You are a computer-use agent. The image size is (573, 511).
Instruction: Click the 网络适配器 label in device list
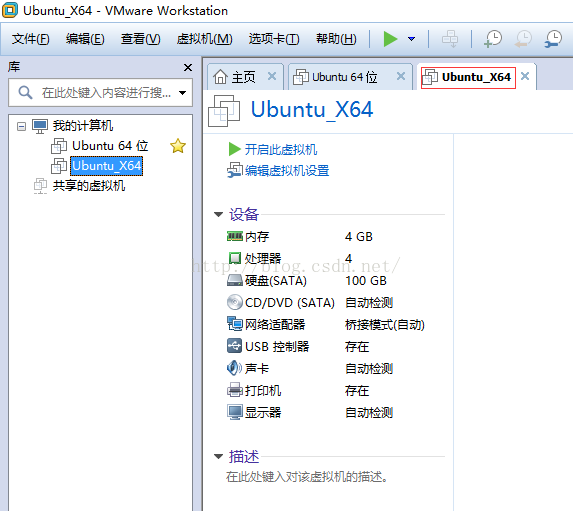click(275, 325)
